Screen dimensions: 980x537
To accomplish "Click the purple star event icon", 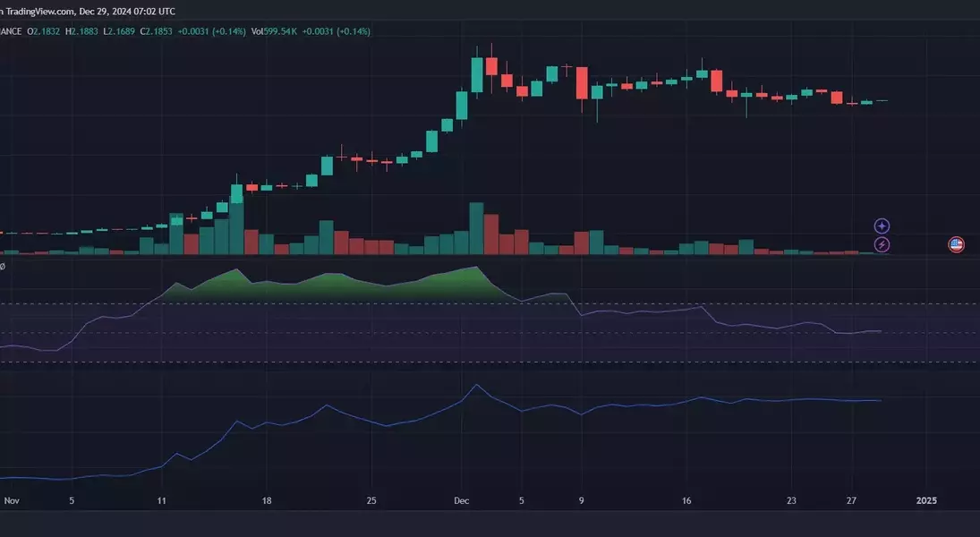I will [882, 226].
